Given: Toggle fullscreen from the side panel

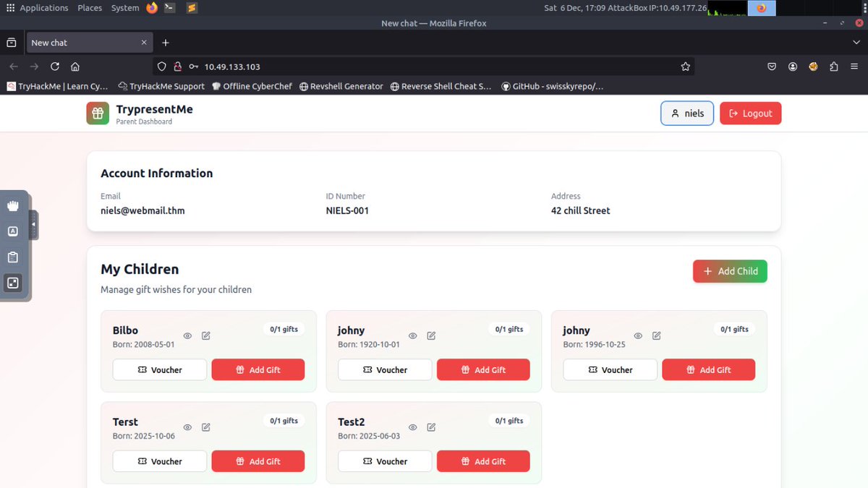Looking at the screenshot, I should coord(12,283).
